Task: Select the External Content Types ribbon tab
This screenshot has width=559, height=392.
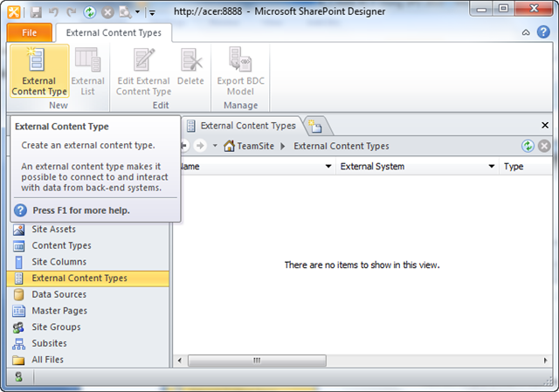Action: [x=114, y=33]
